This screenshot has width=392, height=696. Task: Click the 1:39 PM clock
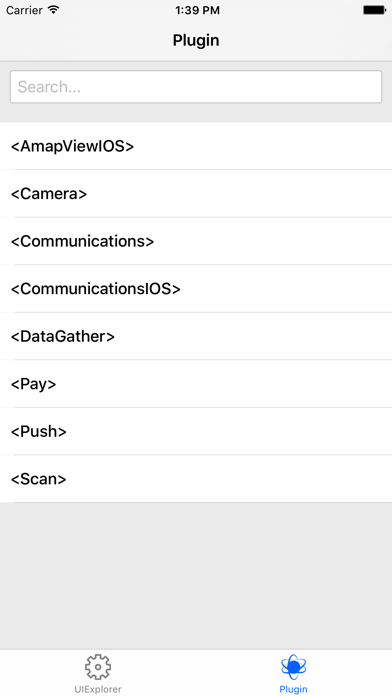coord(197,10)
